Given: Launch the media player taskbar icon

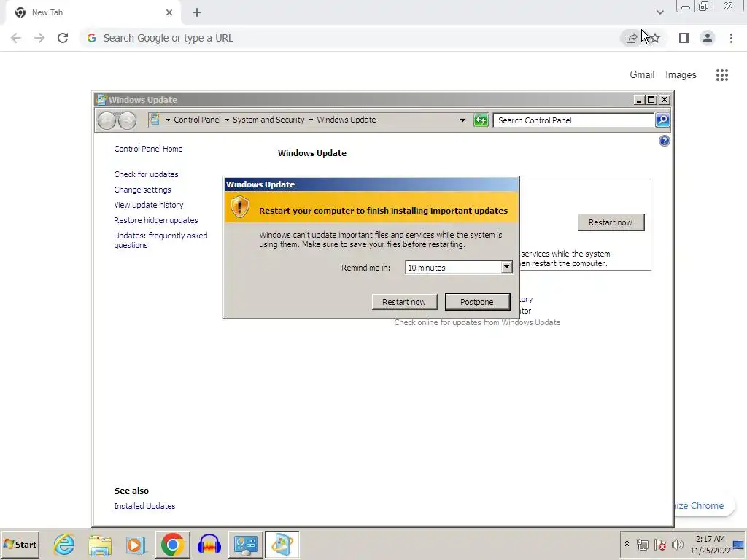Looking at the screenshot, I should 136,545.
